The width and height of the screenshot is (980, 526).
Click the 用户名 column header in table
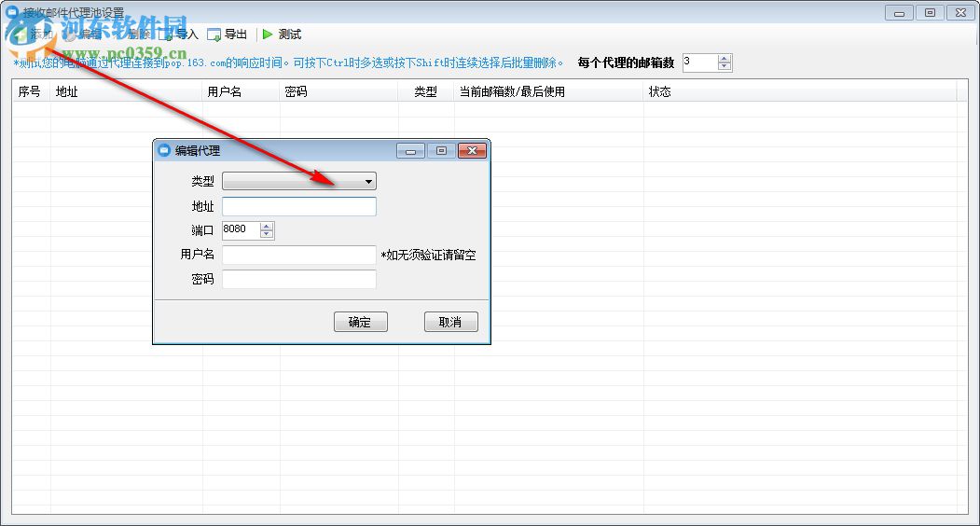point(241,92)
